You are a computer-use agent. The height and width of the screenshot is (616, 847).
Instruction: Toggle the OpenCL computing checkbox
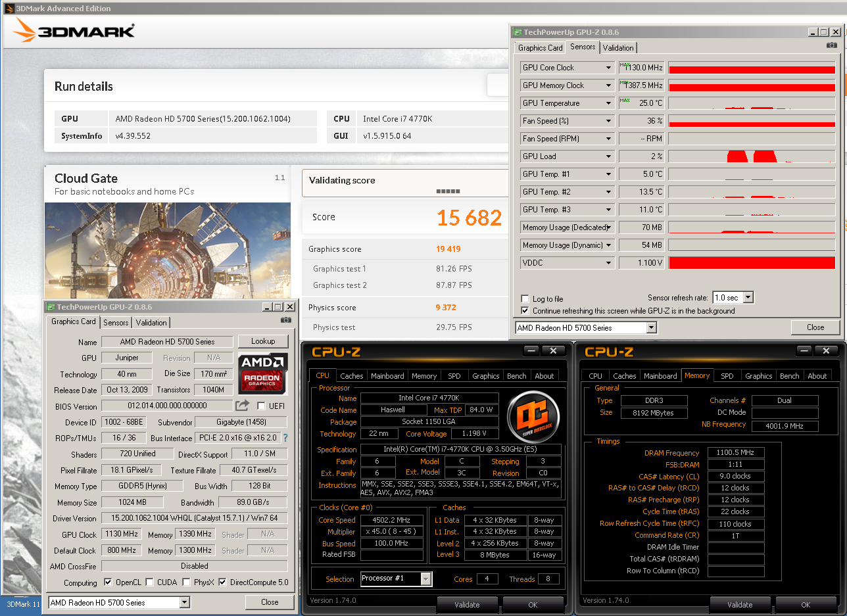point(108,582)
